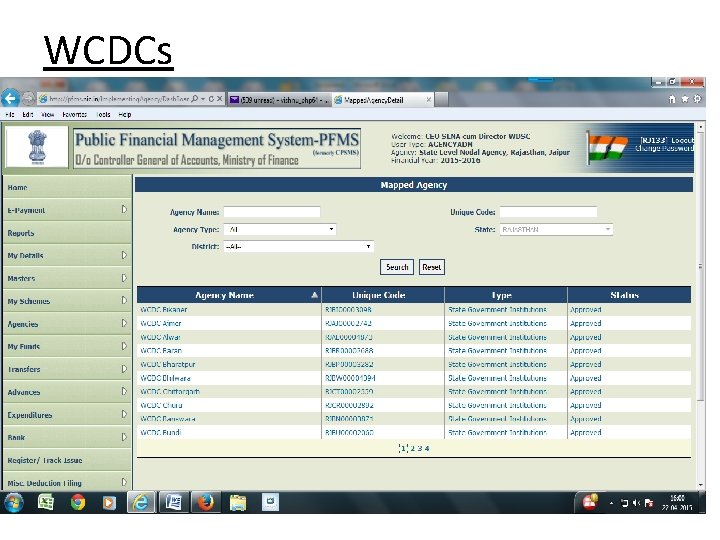720x540 pixels.
Task: Click Logout link in header
Action: pyautogui.click(x=682, y=140)
